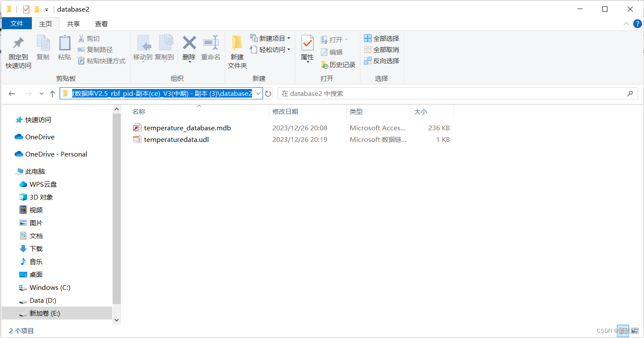
Task: Click 全部选择 to select all items
Action: (382, 38)
